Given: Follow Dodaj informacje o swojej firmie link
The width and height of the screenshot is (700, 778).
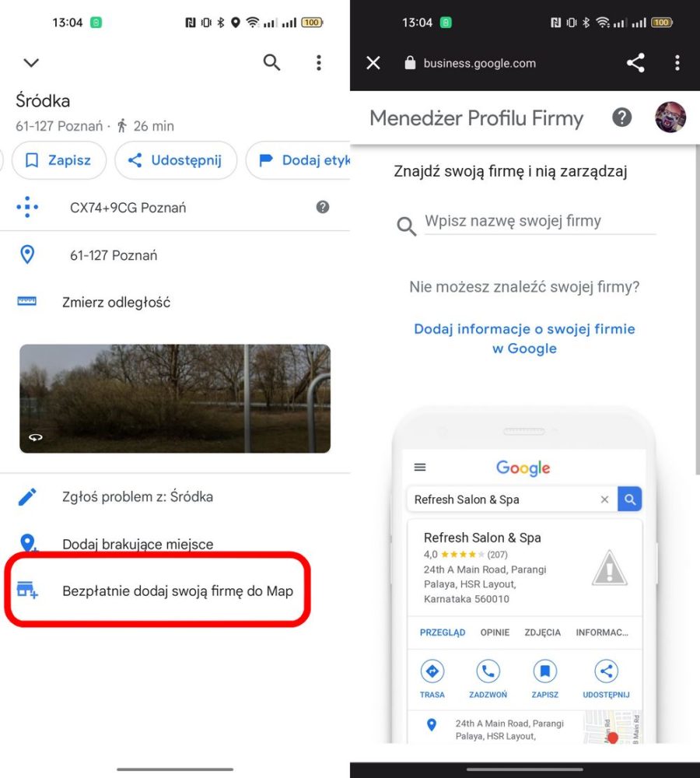Looking at the screenshot, I should 524,338.
